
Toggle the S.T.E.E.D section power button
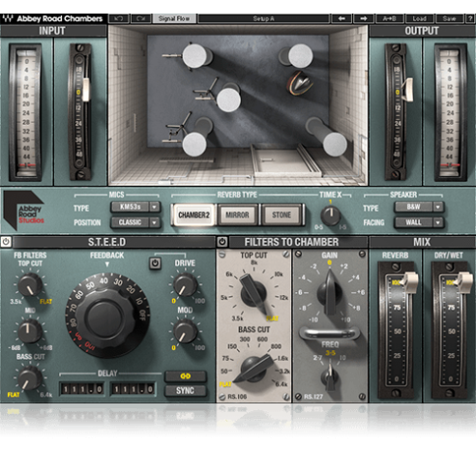[6, 242]
